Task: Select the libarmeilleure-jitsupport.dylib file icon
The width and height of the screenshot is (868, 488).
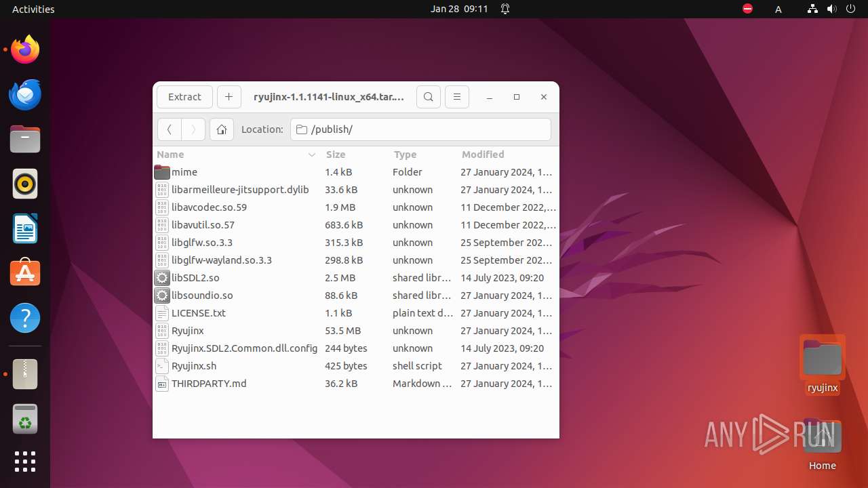Action: pyautogui.click(x=162, y=190)
